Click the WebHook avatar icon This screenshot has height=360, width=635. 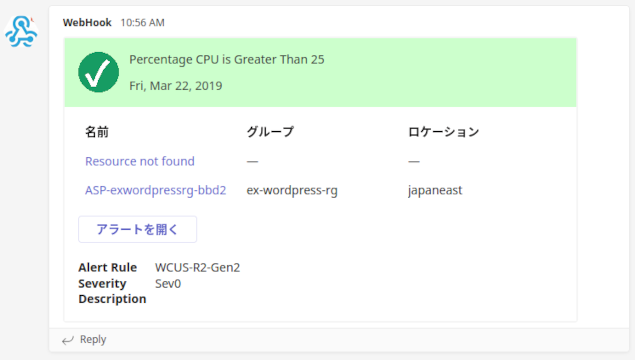(x=21, y=31)
